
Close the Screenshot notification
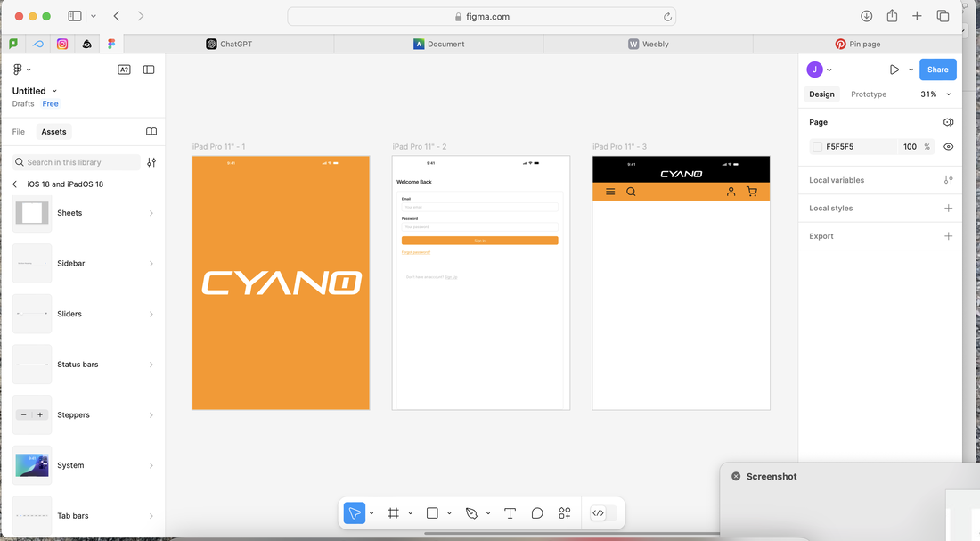[x=736, y=477]
